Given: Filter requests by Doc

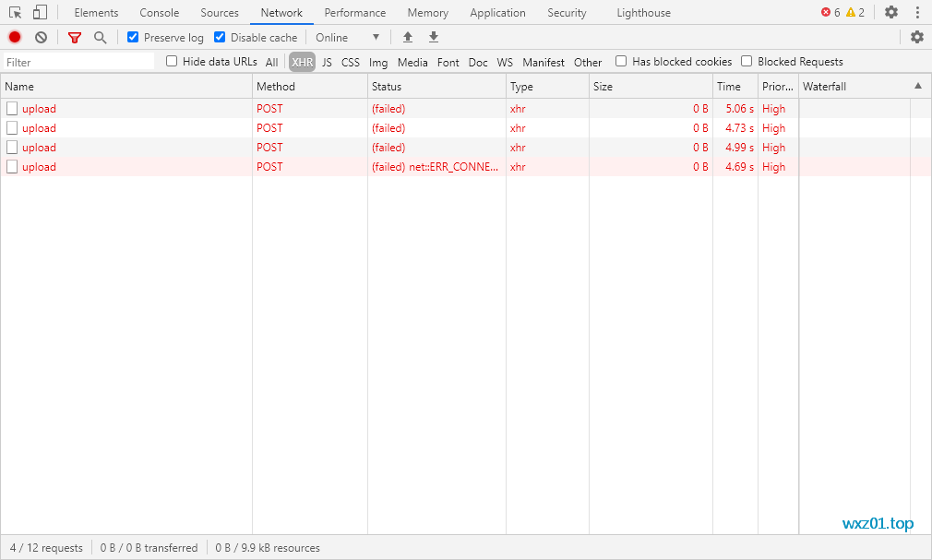Looking at the screenshot, I should tap(478, 62).
